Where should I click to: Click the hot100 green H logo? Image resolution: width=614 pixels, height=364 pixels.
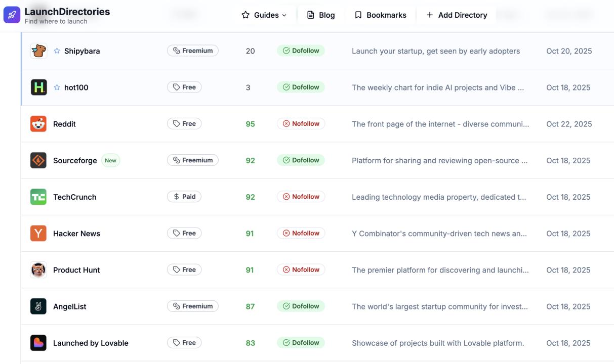pyautogui.click(x=38, y=87)
